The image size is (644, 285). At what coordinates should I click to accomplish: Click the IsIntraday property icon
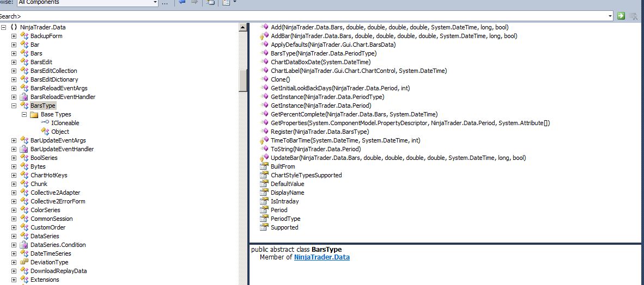pos(264,201)
